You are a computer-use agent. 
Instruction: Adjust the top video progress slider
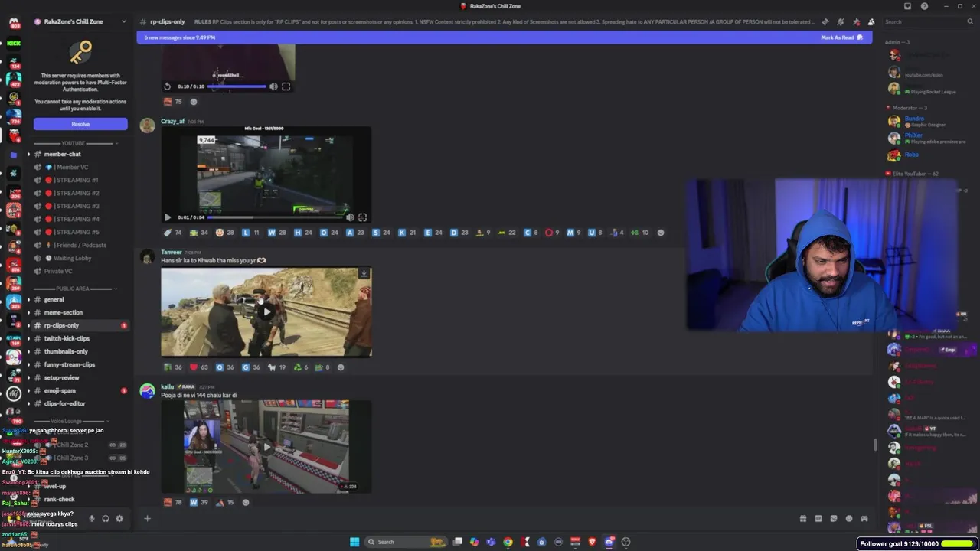pyautogui.click(x=237, y=86)
